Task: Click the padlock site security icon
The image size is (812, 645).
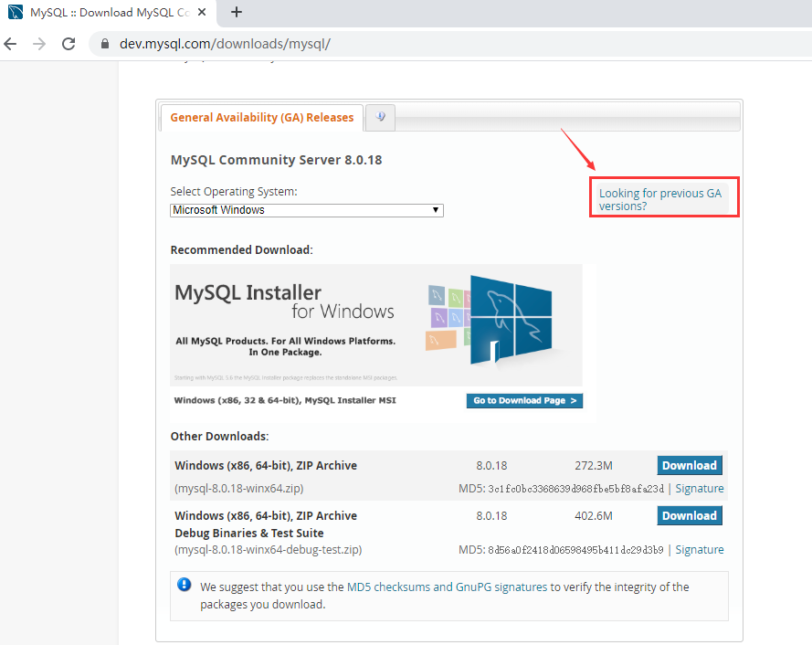Action: (x=105, y=44)
